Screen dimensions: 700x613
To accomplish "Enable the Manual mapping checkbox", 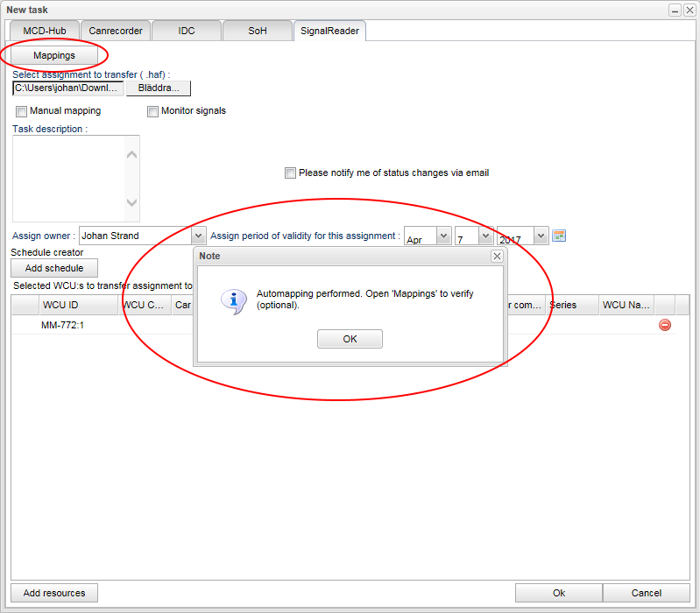I will [21, 111].
